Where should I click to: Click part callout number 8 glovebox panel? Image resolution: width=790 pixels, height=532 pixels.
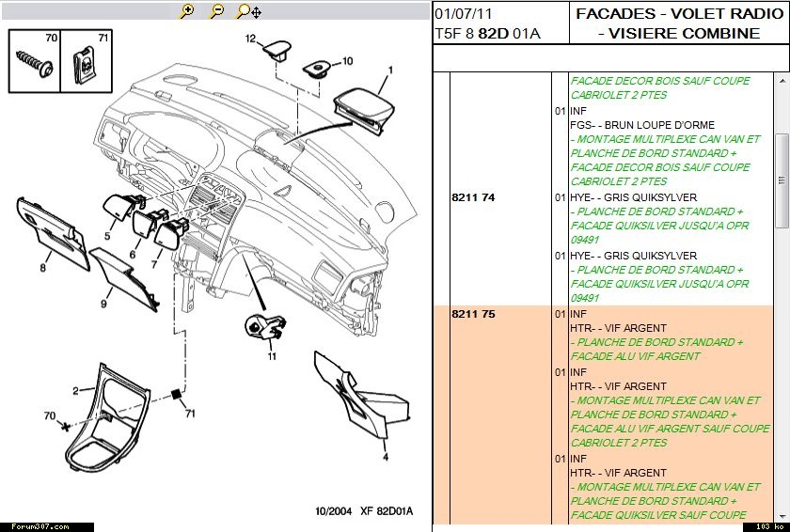coord(42,268)
